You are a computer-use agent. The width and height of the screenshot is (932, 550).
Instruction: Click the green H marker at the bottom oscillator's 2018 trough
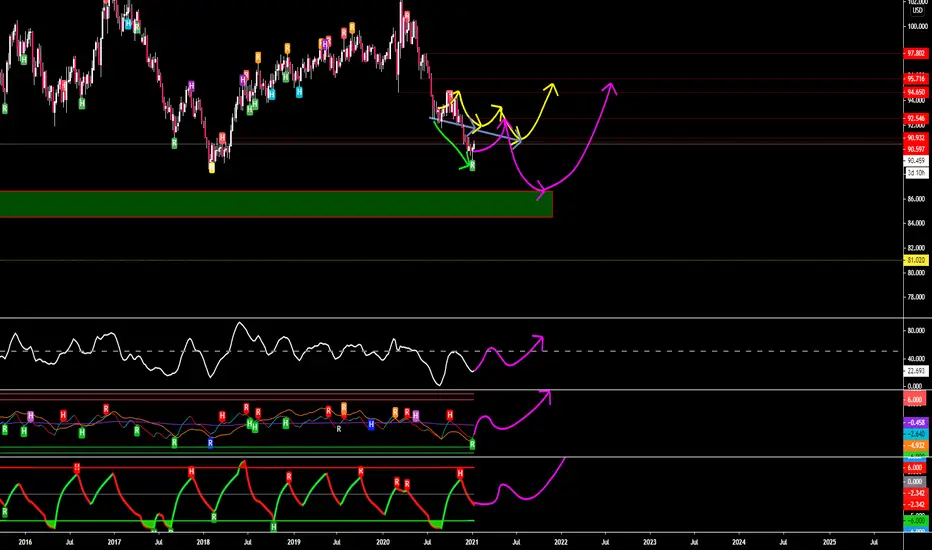pos(273,527)
